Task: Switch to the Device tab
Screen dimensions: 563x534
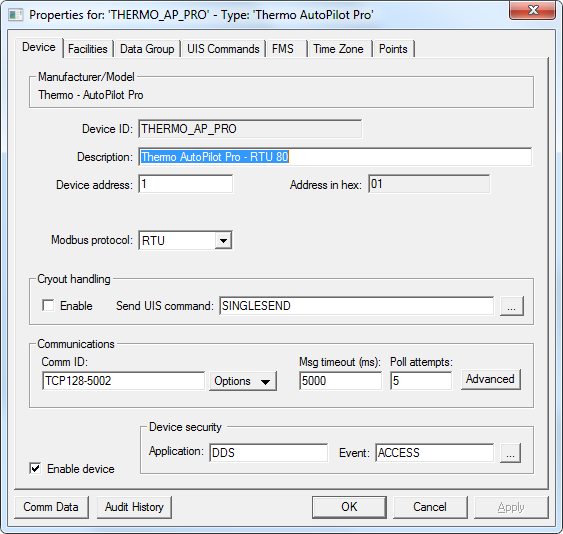Action: tap(39, 47)
